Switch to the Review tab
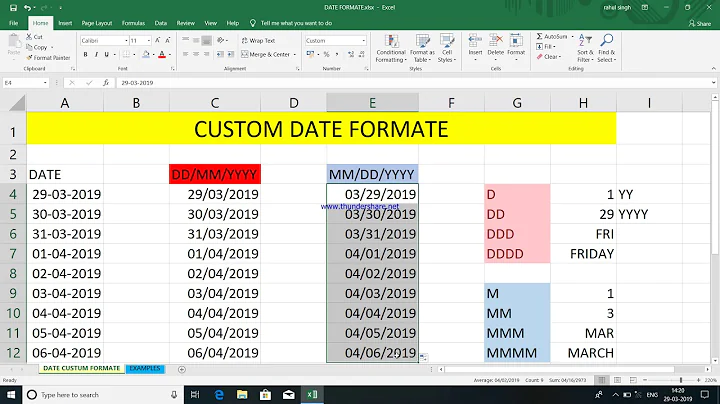Viewport: 720px width, 404px height. (186, 23)
